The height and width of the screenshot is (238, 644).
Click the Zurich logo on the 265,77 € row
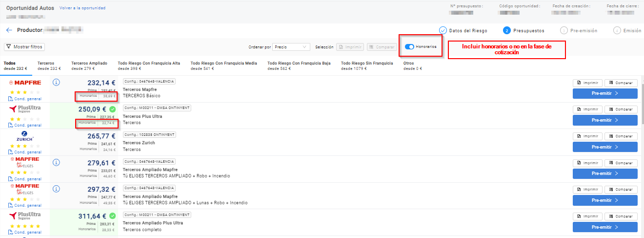(25, 136)
